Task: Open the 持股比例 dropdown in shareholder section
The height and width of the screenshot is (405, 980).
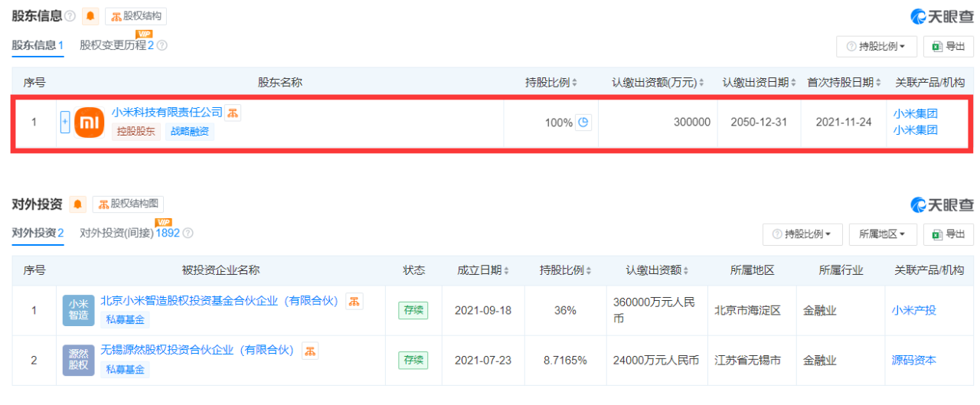Action: tap(876, 46)
